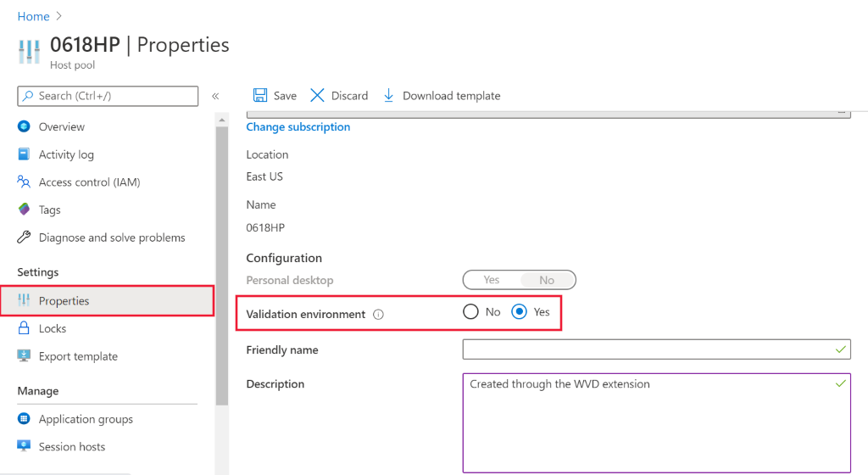
Task: Click the Locks padlock icon
Action: click(24, 329)
